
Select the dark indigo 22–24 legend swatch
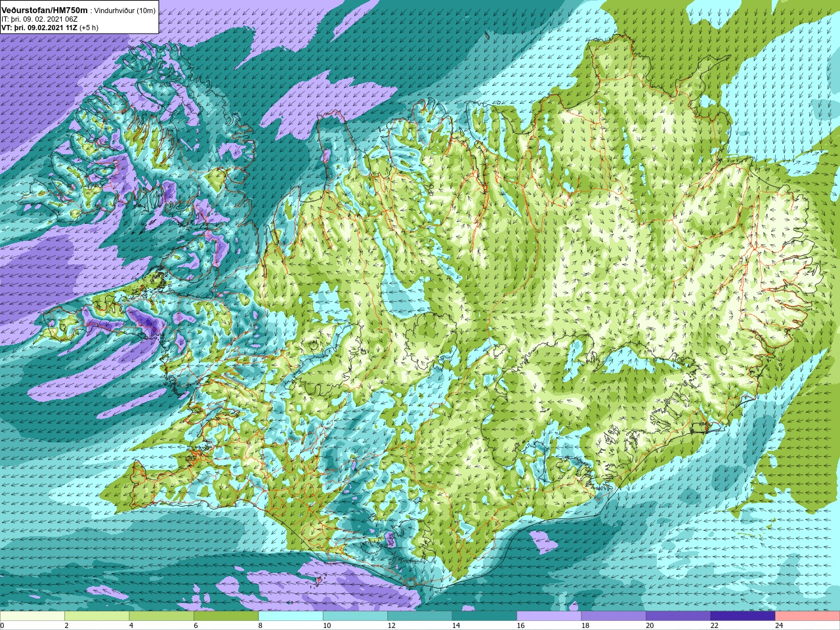click(743, 616)
